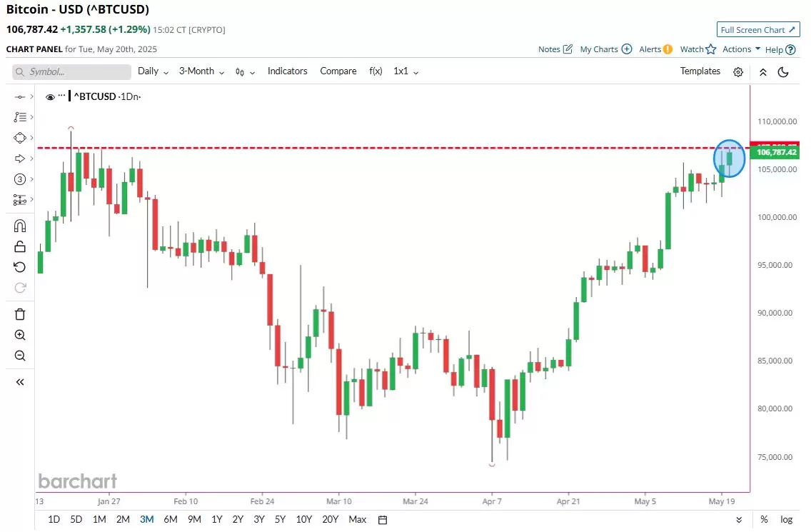
Task: Open the Notes editor
Action: click(x=555, y=49)
